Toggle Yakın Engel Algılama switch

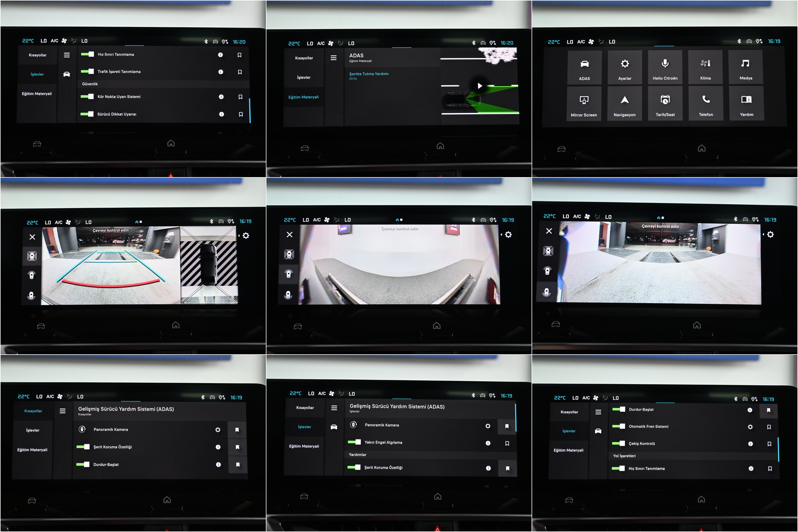tap(354, 442)
